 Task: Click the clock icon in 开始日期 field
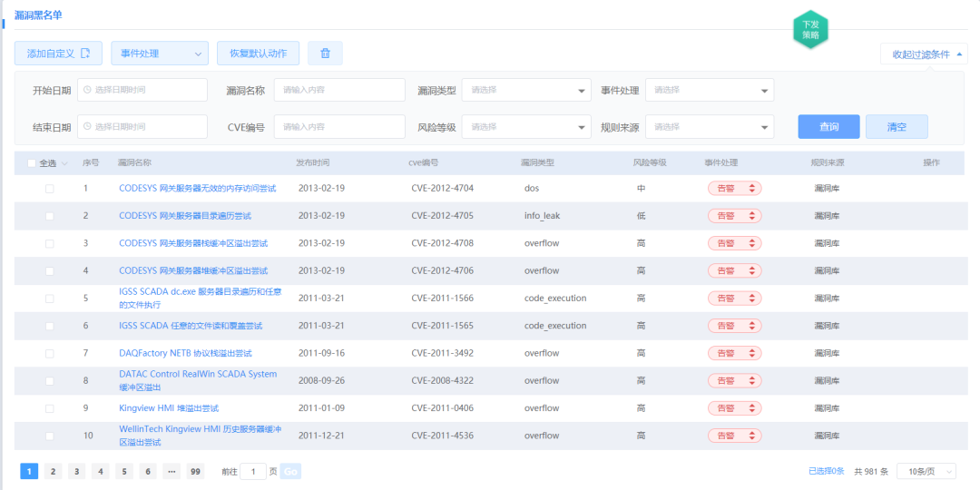point(88,90)
